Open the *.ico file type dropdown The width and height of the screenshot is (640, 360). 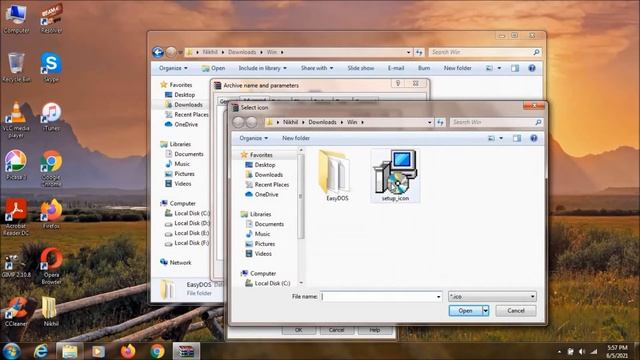pos(492,296)
